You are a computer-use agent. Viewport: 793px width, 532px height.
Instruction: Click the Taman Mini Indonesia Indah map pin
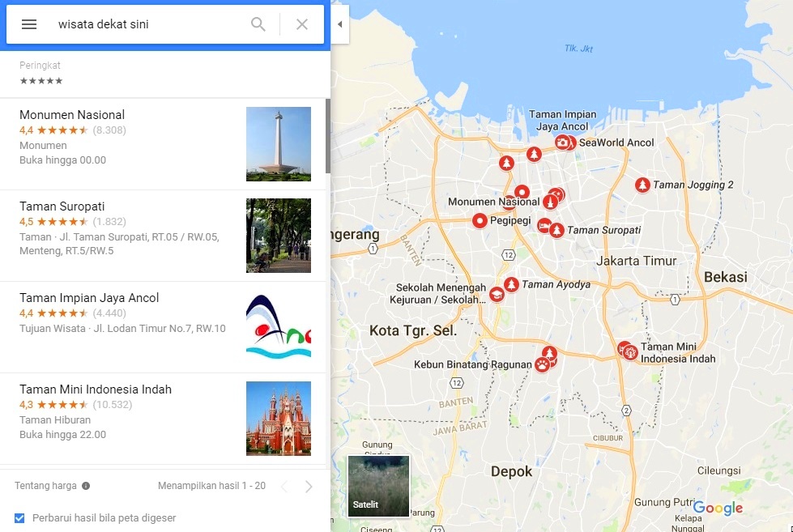[630, 352]
